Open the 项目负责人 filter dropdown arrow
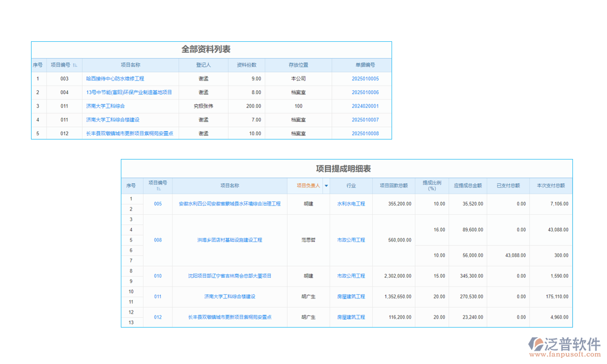The height and width of the screenshot is (364, 607). pyautogui.click(x=327, y=185)
